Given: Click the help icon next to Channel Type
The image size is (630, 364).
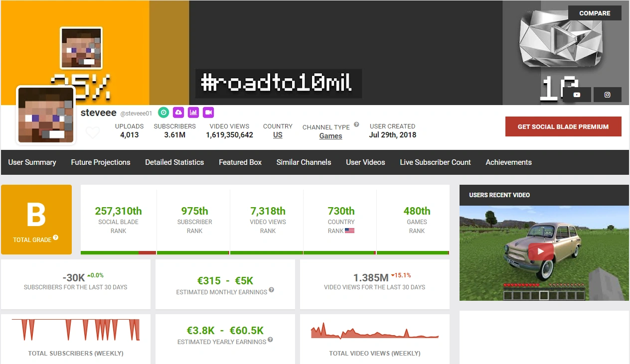Looking at the screenshot, I should (x=356, y=124).
